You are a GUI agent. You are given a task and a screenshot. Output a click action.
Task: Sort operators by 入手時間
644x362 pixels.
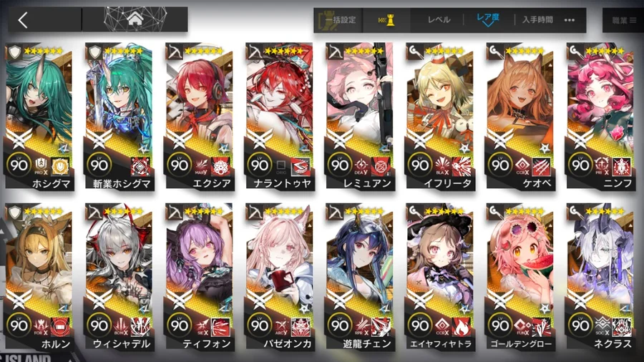537,20
